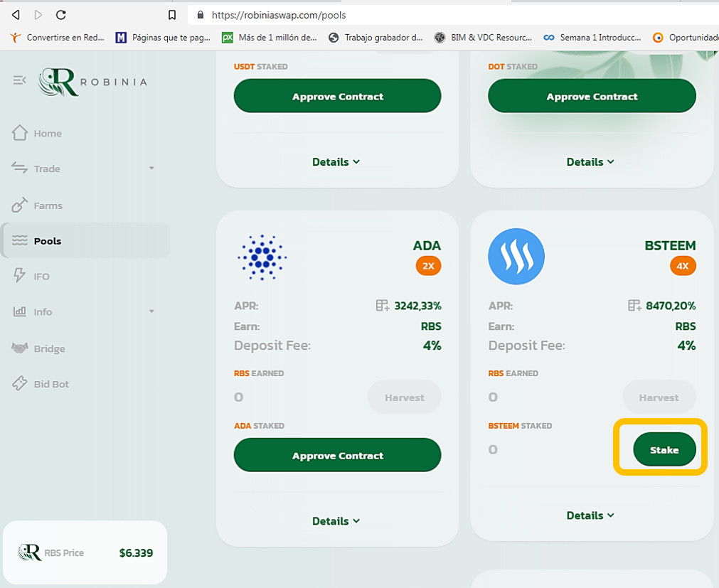This screenshot has width=719, height=588.
Task: Click the Farms shovel icon
Action: pyautogui.click(x=19, y=205)
